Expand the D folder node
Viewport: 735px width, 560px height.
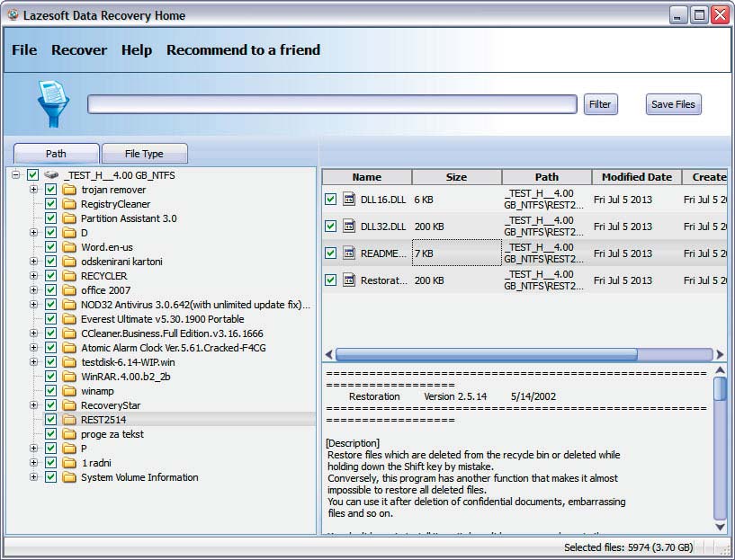pyautogui.click(x=34, y=233)
